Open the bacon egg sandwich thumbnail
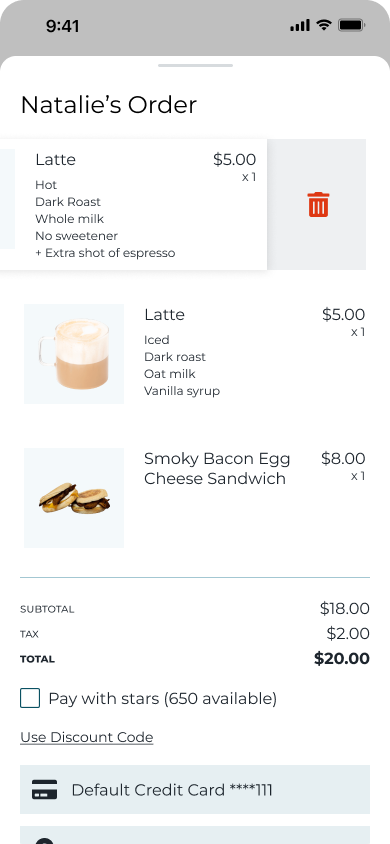This screenshot has width=390, height=844. point(74,498)
